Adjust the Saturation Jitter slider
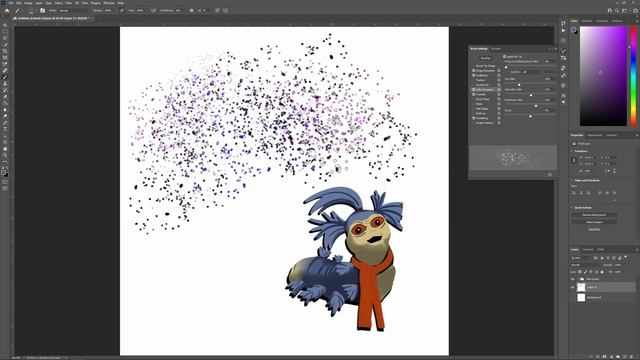 click(530, 95)
